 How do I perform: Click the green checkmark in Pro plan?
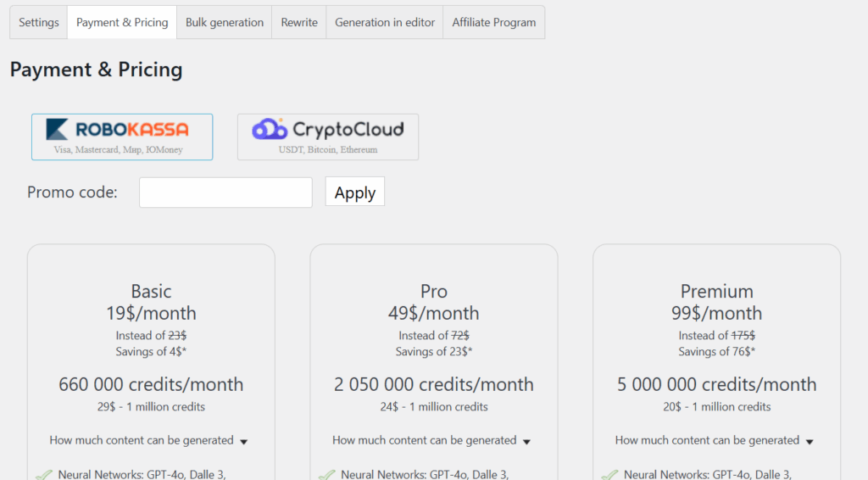pyautogui.click(x=326, y=475)
